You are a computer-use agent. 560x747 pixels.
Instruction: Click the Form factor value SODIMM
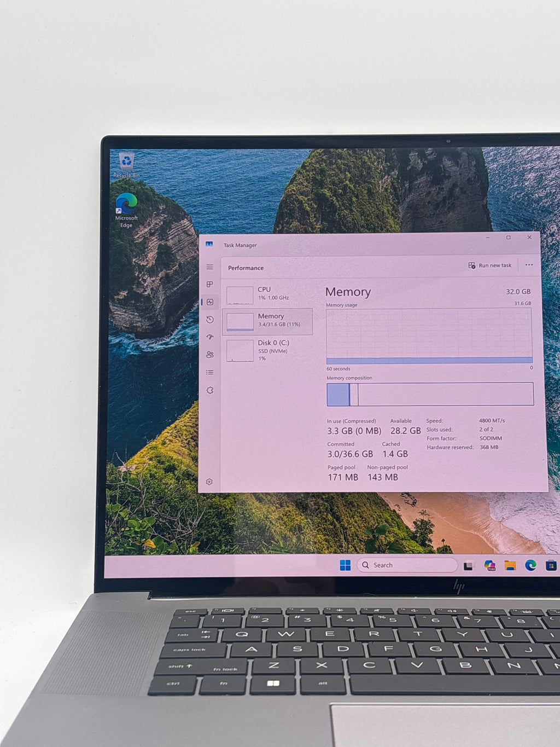491,438
